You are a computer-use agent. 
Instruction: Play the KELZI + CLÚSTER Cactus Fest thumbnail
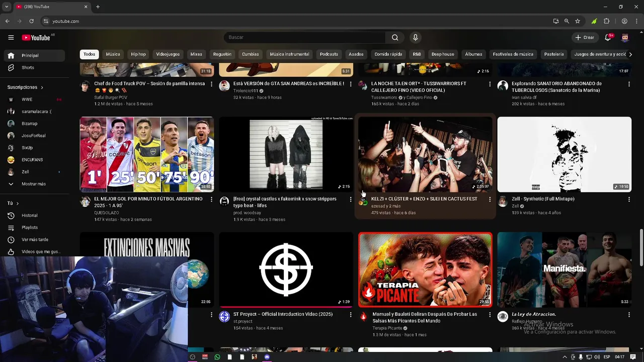click(425, 154)
